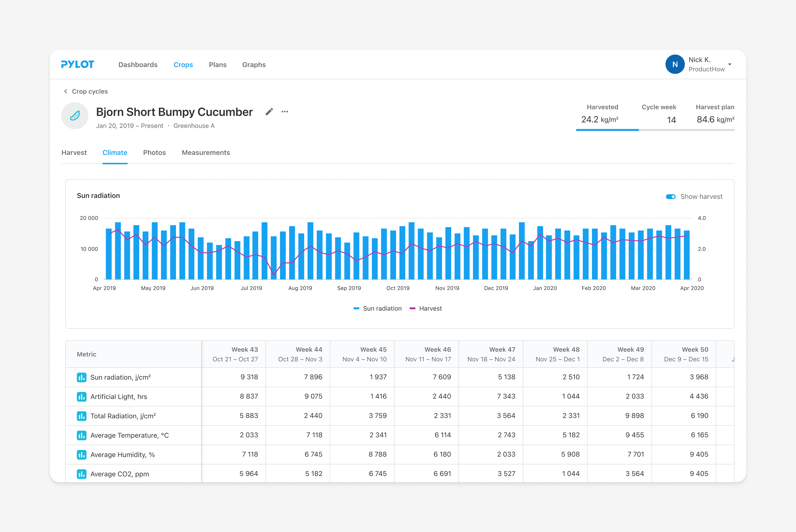The height and width of the screenshot is (532, 796).
Task: Click the Average Humidity row chart icon
Action: (81, 455)
